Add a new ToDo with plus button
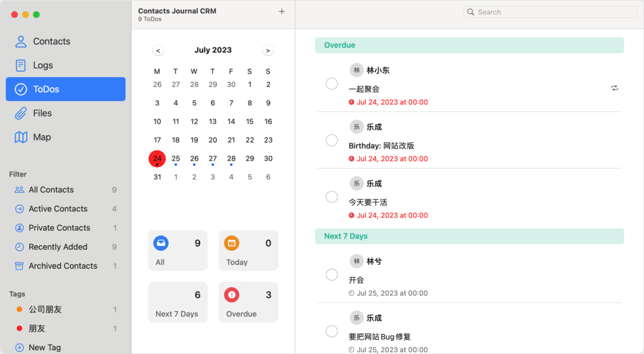 pos(282,12)
